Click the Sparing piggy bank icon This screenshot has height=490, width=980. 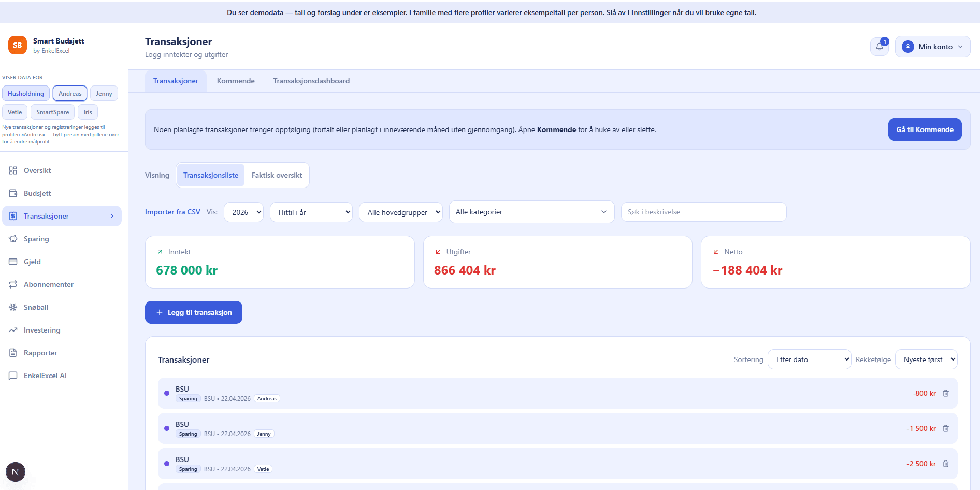coord(13,239)
